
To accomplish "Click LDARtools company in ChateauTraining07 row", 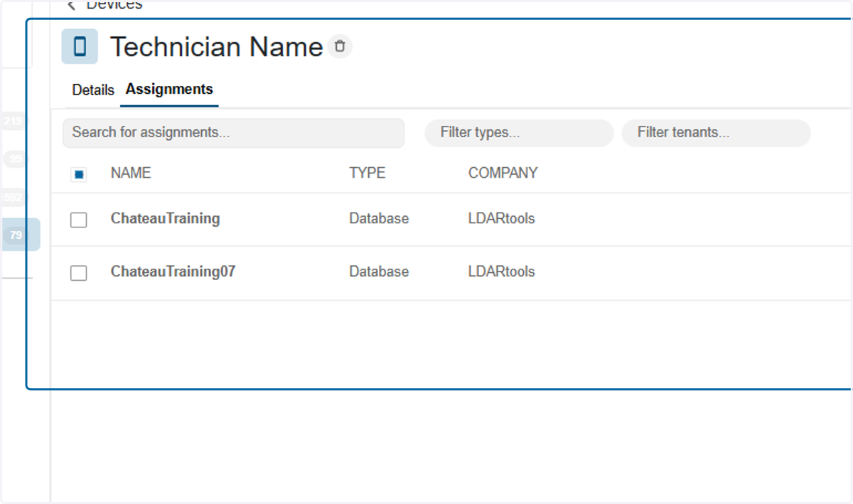I will (x=502, y=272).
